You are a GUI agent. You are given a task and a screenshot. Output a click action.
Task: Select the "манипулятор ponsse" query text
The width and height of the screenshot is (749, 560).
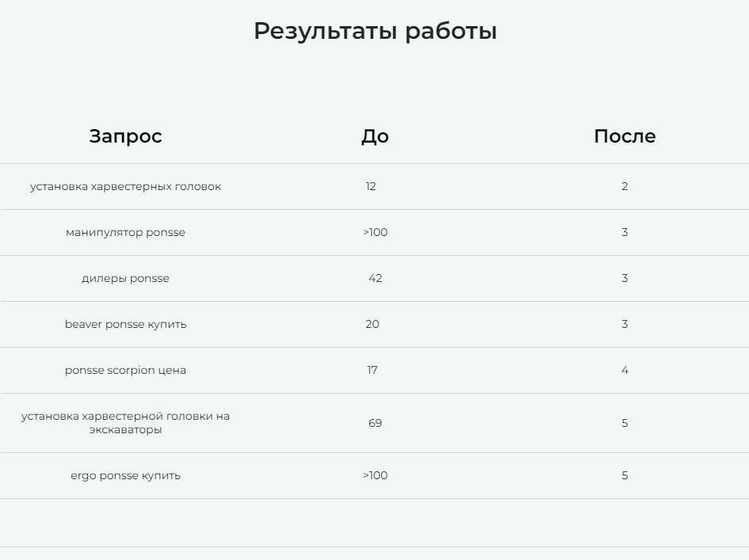click(x=125, y=233)
